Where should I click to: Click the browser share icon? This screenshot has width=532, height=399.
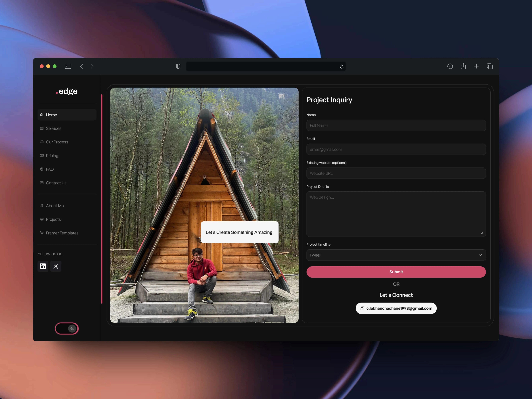463,66
